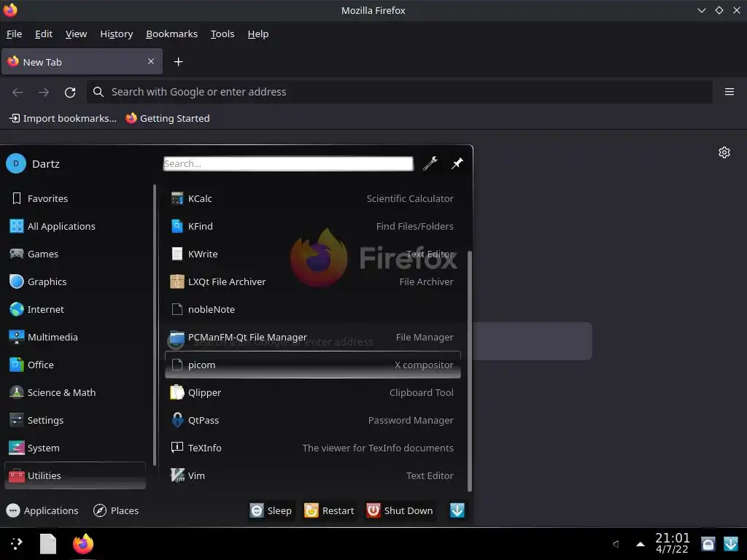
Task: Launch KCalc scientific calculator
Action: pos(312,198)
